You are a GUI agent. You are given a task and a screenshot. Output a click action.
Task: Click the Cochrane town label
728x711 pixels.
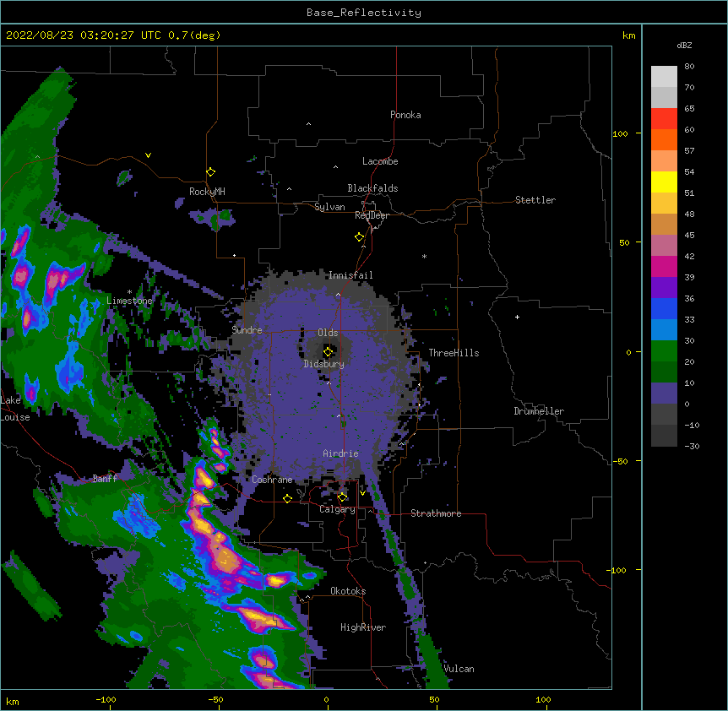[272, 480]
